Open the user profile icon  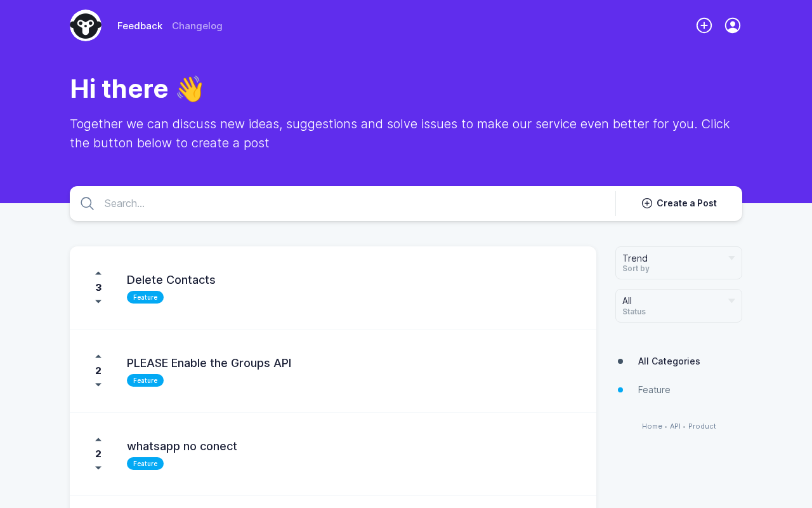coord(733,25)
